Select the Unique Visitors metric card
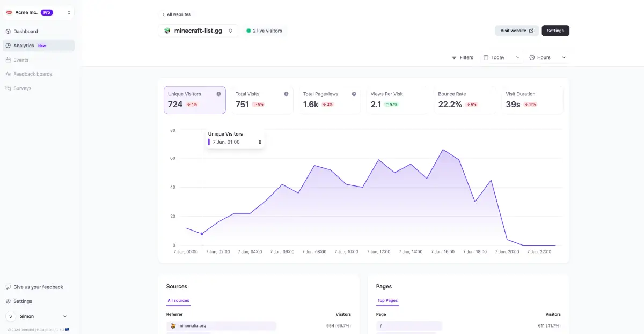 coord(194,100)
